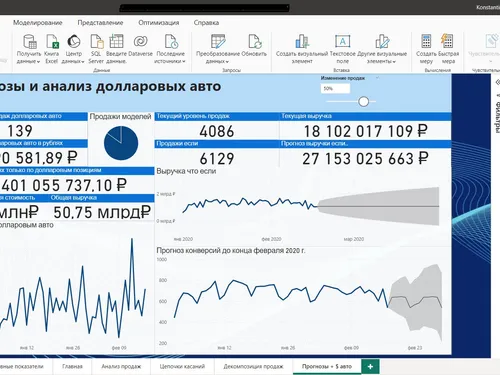Expand Получить данные dropdown arrow
The height and width of the screenshot is (375, 500).
tap(38, 62)
